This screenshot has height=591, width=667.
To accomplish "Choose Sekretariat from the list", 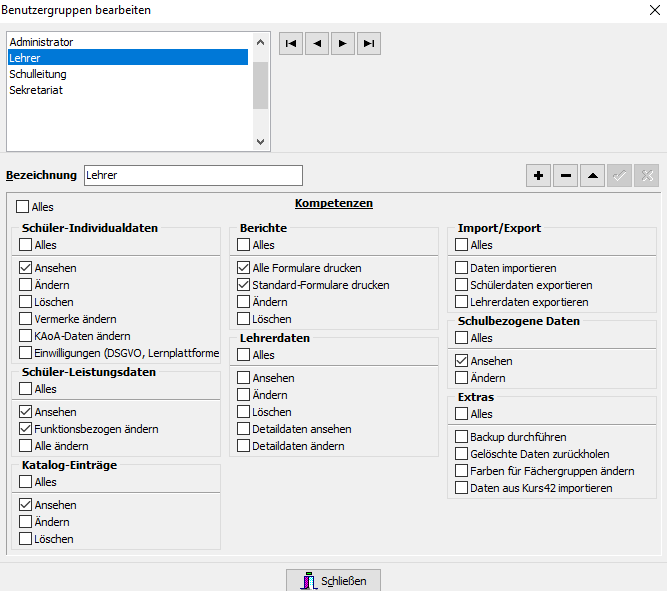I will click(x=36, y=90).
